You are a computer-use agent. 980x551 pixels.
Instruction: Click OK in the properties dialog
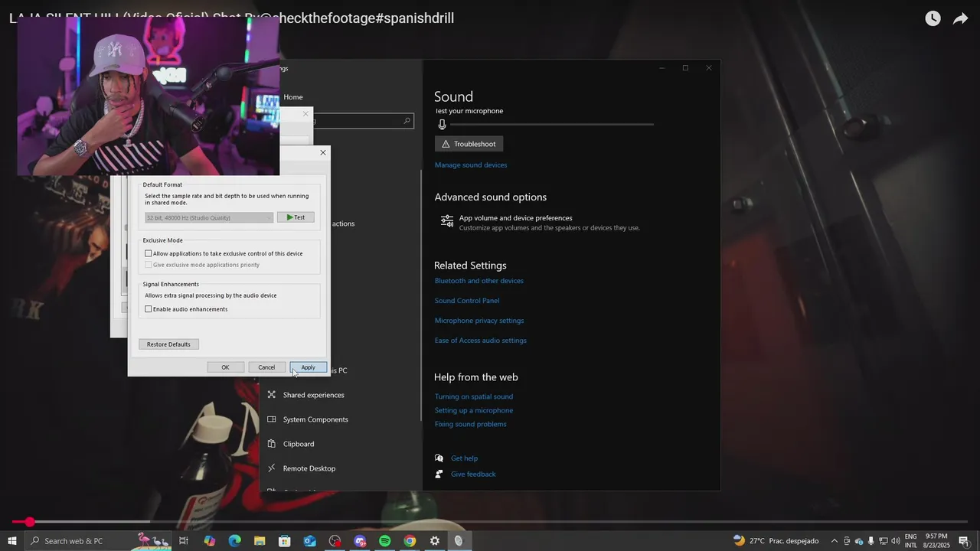point(225,367)
